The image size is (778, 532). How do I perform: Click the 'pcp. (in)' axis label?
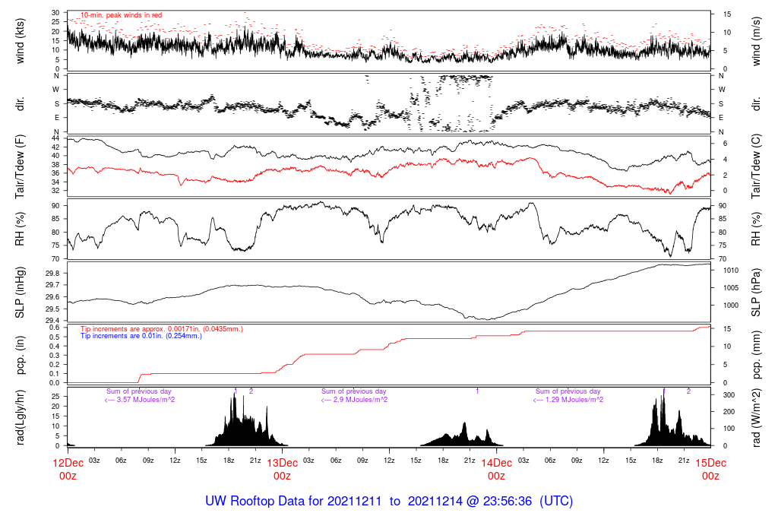pos(20,356)
